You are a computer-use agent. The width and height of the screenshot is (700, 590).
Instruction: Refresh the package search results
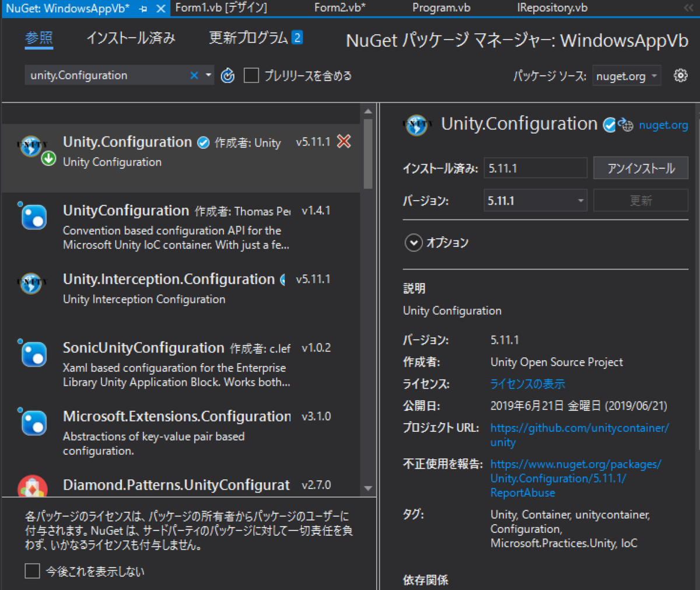228,75
